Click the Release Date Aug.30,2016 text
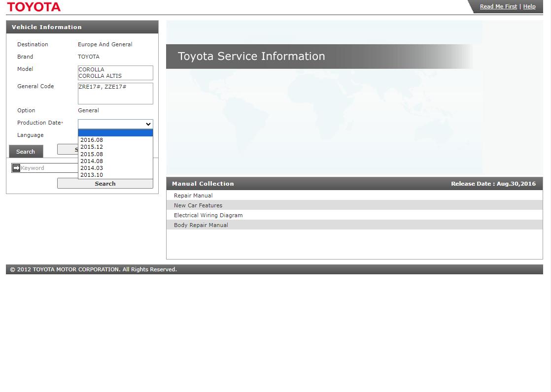 click(493, 183)
